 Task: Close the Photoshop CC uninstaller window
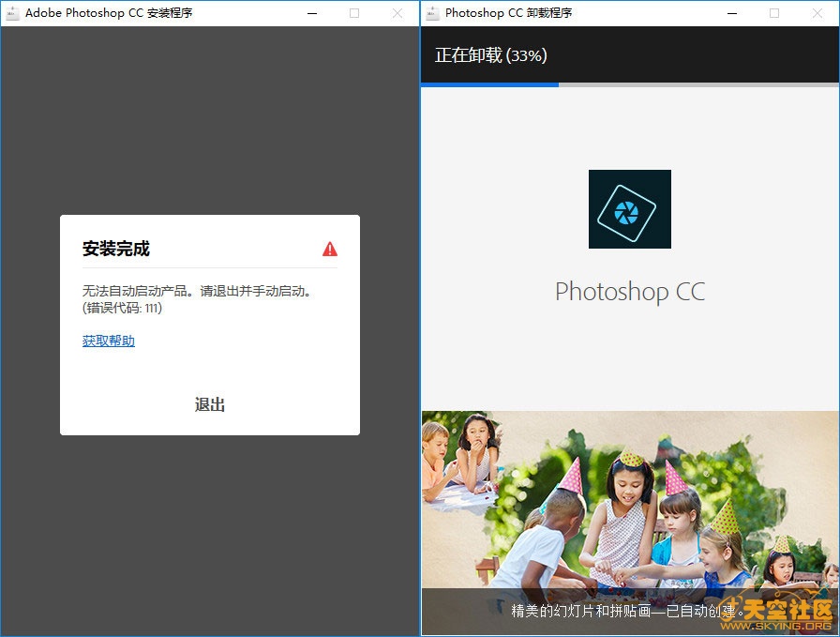point(817,13)
